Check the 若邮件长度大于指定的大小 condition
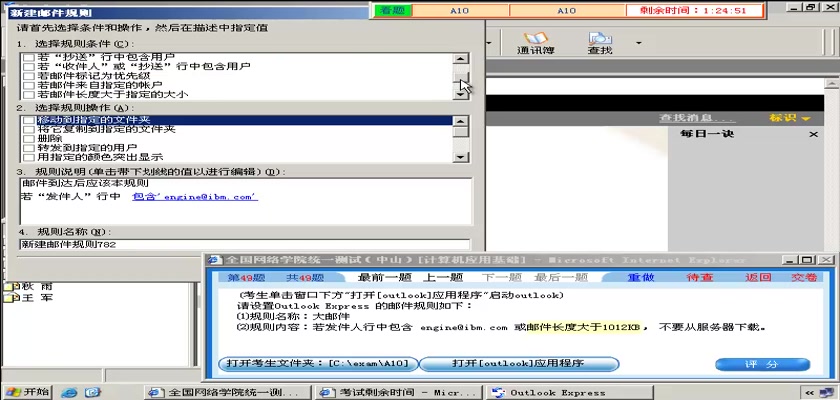The image size is (840, 400). click(28, 95)
